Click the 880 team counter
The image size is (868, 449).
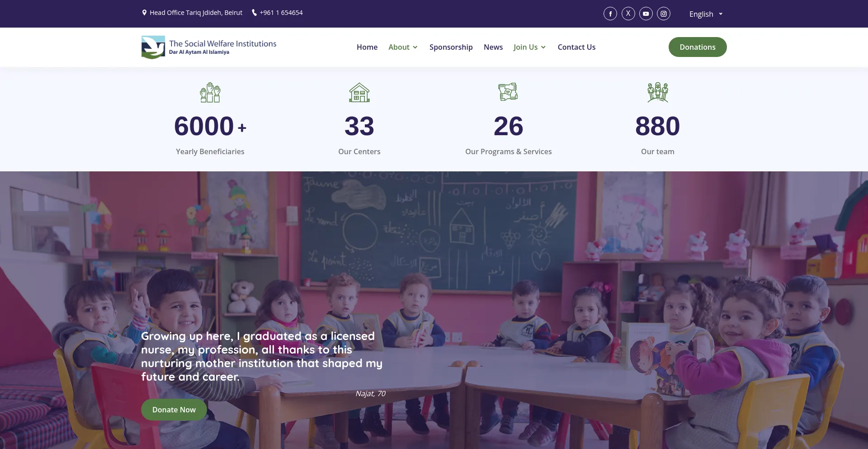[658, 126]
